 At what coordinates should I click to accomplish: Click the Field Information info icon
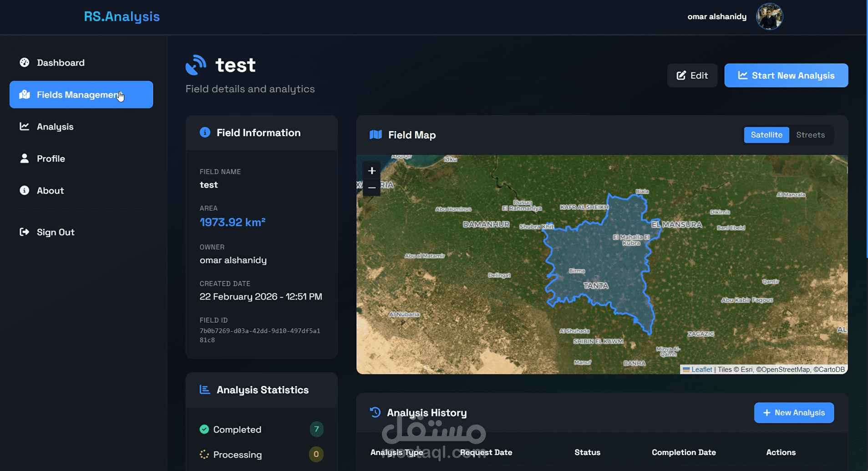click(x=205, y=132)
